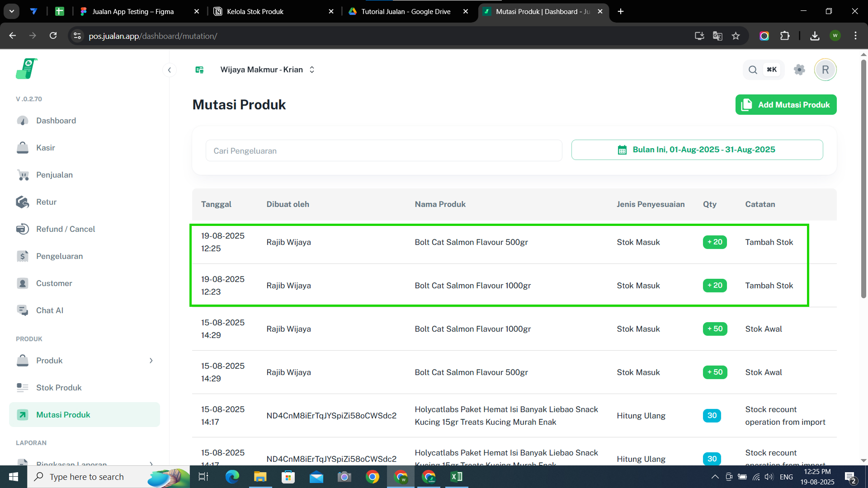The height and width of the screenshot is (488, 868).
Task: Select Stok Produk in the sidebar menu
Action: [x=59, y=388]
